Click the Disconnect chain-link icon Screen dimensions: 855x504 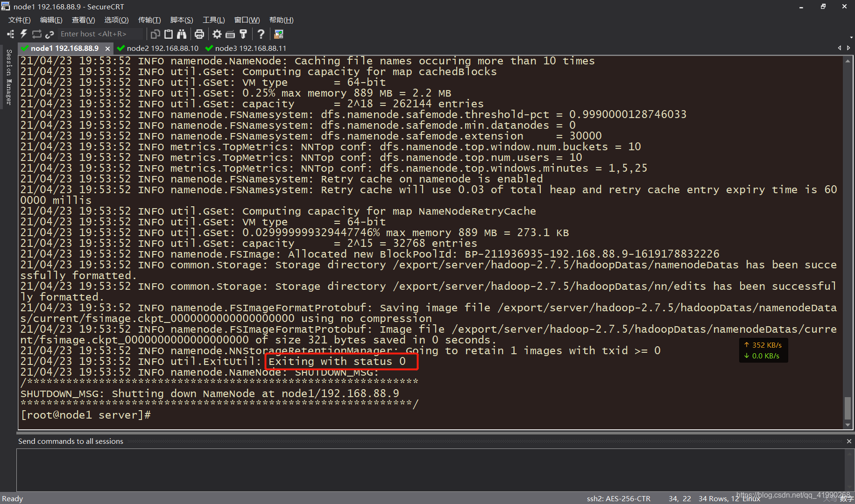tap(49, 34)
